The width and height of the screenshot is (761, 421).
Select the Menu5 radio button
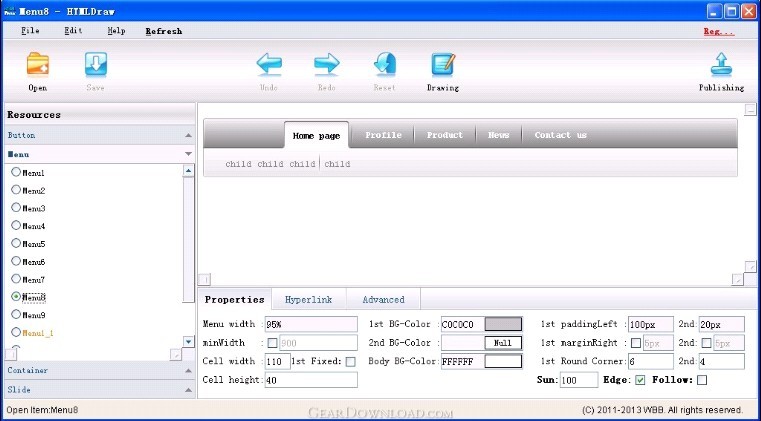click(16, 243)
